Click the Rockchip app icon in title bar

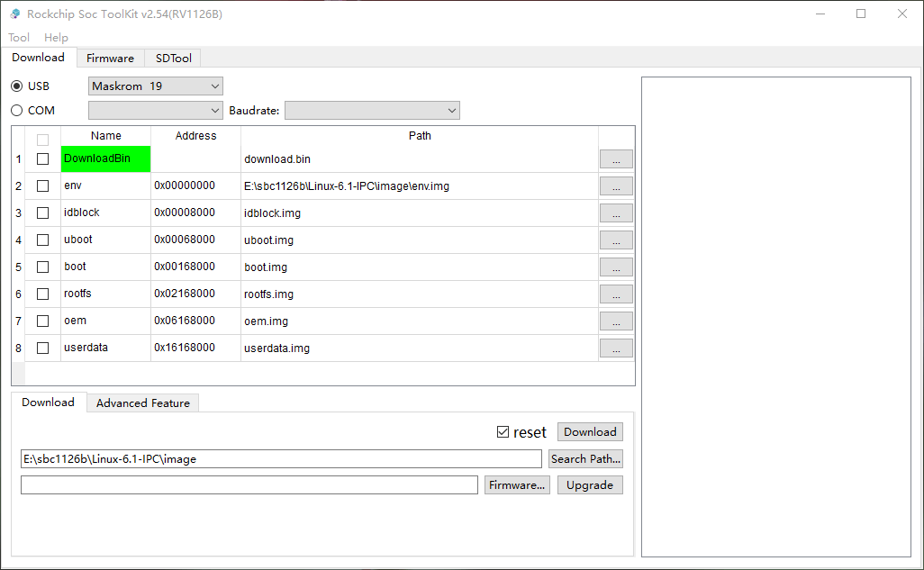coord(15,14)
